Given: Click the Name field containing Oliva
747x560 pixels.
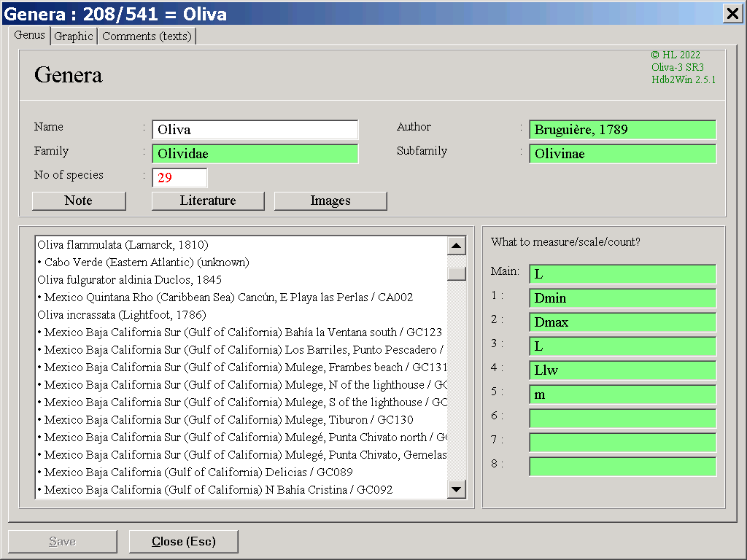Looking at the screenshot, I should [255, 130].
